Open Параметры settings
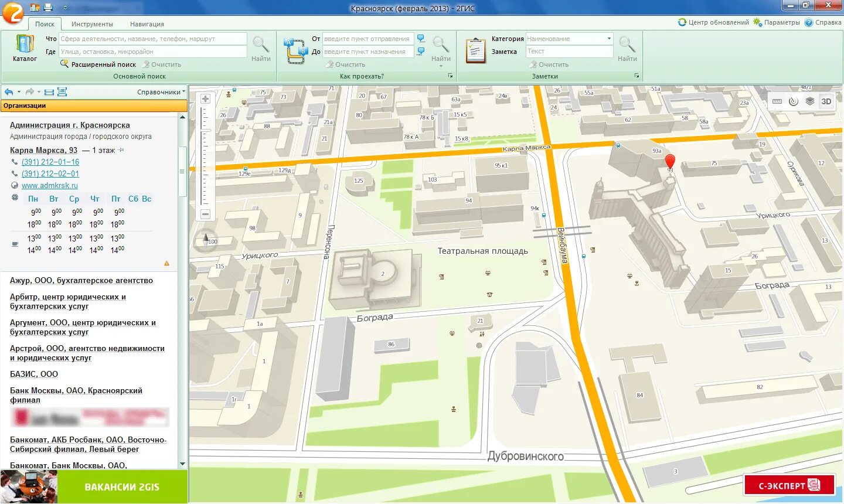The width and height of the screenshot is (844, 504). click(777, 22)
